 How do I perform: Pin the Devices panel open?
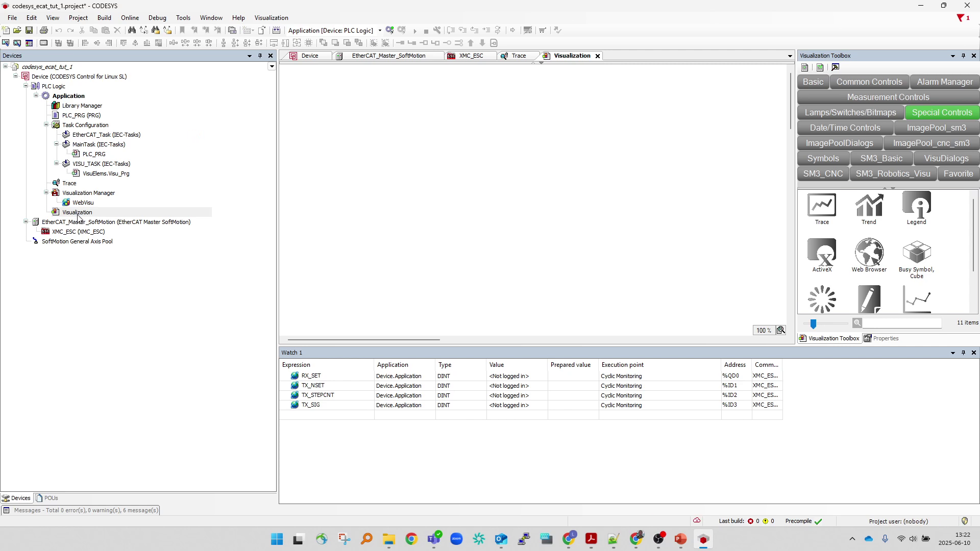(x=260, y=56)
